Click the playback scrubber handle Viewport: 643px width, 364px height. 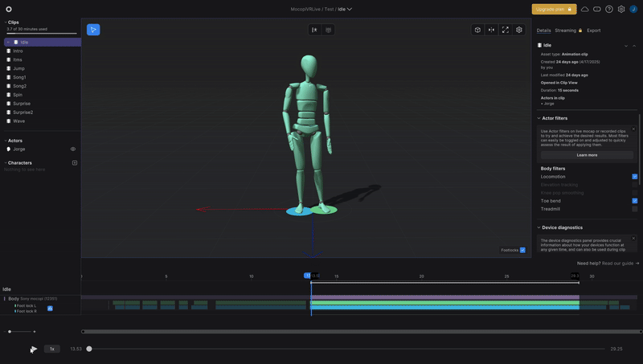pos(89,349)
